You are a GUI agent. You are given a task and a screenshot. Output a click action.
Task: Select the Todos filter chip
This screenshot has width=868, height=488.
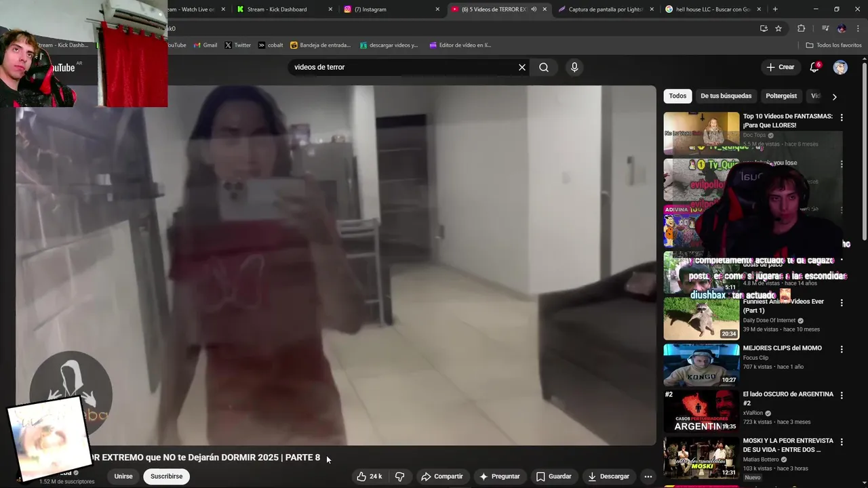(x=677, y=96)
